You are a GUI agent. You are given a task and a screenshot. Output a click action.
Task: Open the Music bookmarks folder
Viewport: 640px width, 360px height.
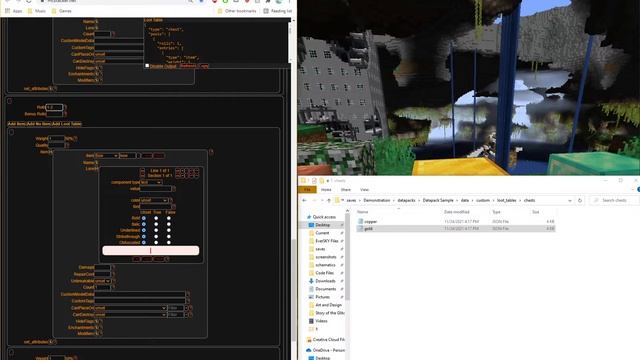tap(37, 11)
